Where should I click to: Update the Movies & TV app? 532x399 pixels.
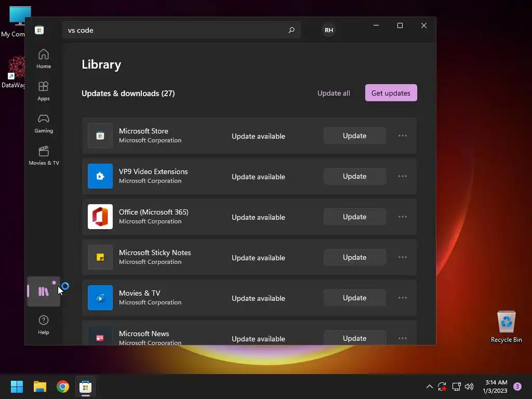(354, 298)
